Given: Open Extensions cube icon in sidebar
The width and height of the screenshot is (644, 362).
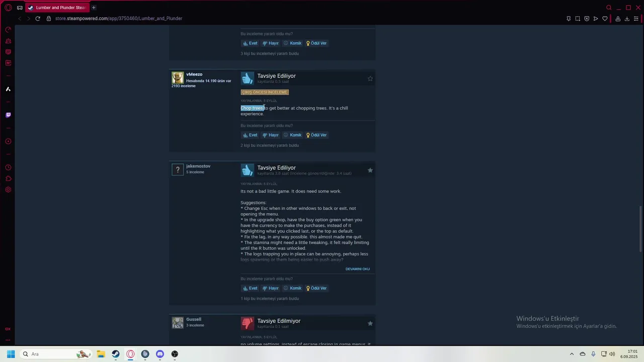Looking at the screenshot, I should point(8,178).
